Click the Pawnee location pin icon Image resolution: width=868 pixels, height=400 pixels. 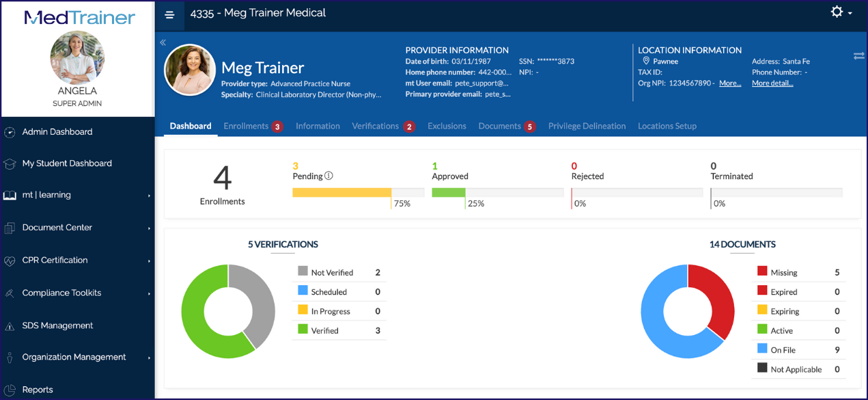click(x=646, y=61)
